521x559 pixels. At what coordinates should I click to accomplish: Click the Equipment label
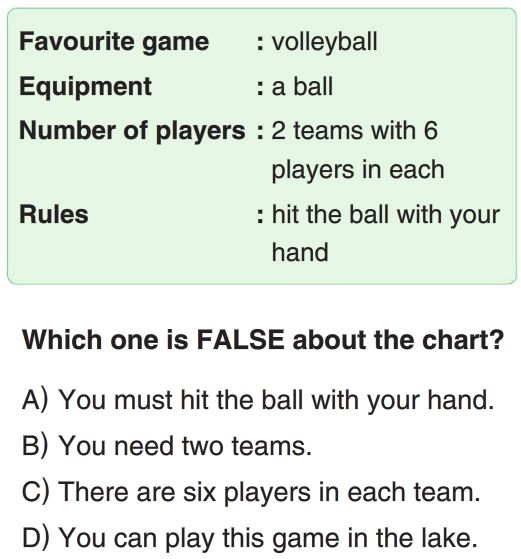pyautogui.click(x=86, y=87)
